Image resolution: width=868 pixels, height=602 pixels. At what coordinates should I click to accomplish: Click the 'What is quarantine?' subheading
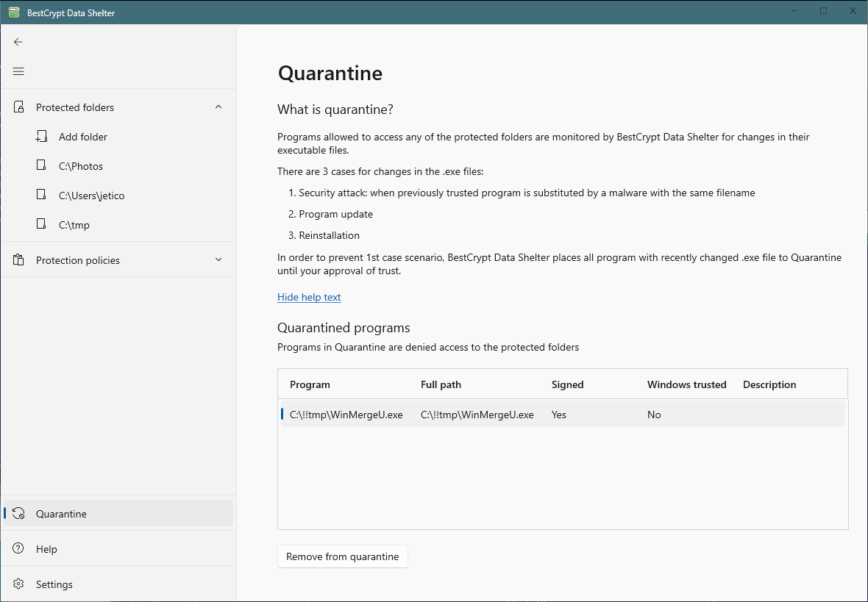(x=335, y=110)
